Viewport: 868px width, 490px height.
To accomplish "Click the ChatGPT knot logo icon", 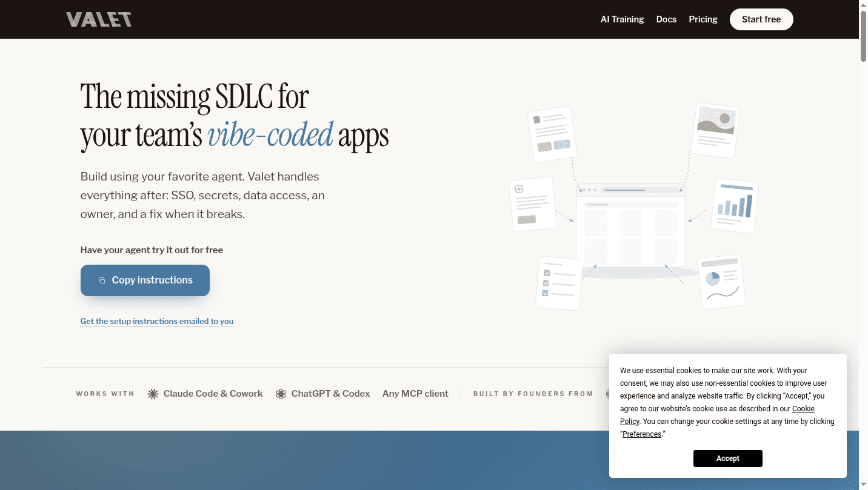I will [281, 394].
